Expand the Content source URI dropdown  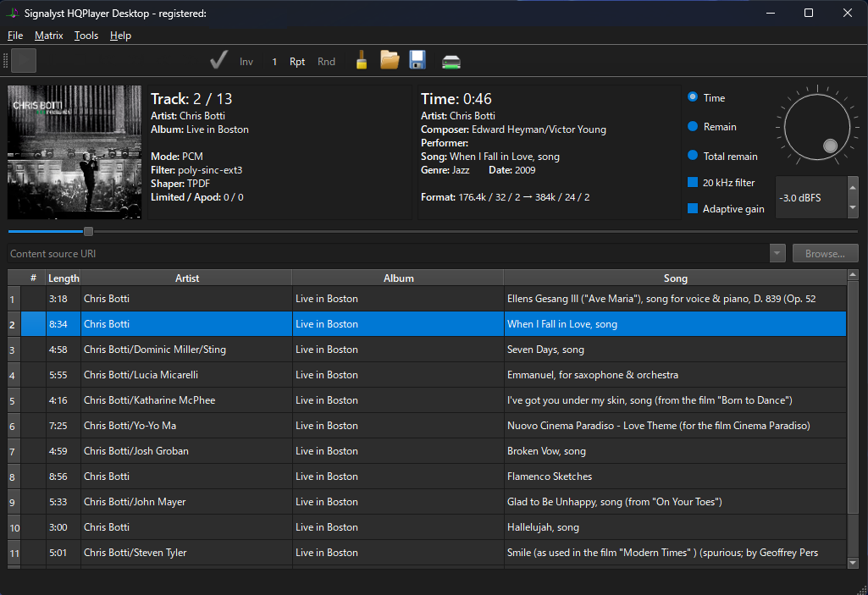[x=777, y=254]
